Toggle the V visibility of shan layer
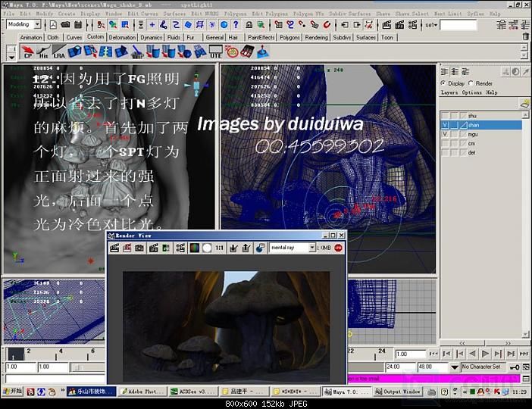The width and height of the screenshot is (532, 409). click(x=445, y=125)
